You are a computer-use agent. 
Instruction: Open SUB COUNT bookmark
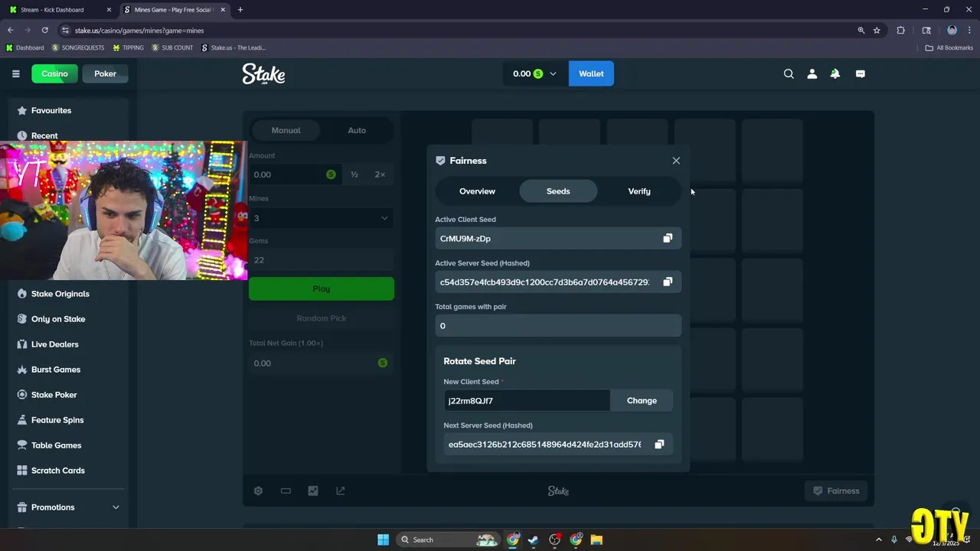click(172, 48)
